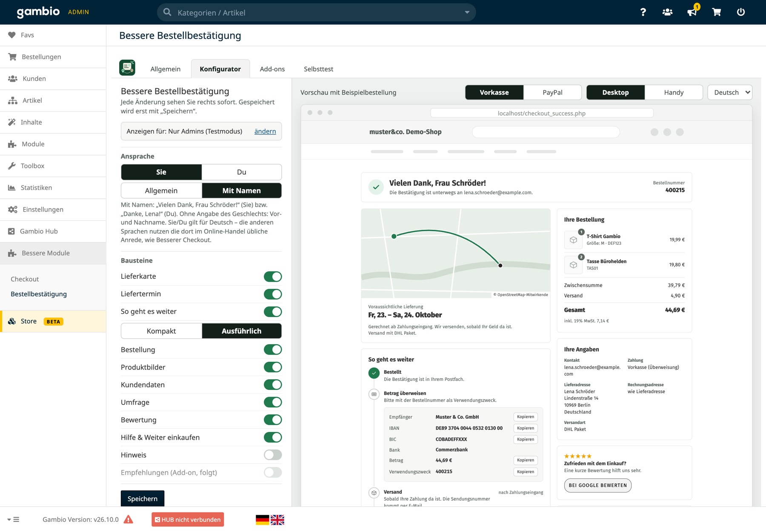
Task: Turn off the Umfrage toggle
Action: coord(273,402)
